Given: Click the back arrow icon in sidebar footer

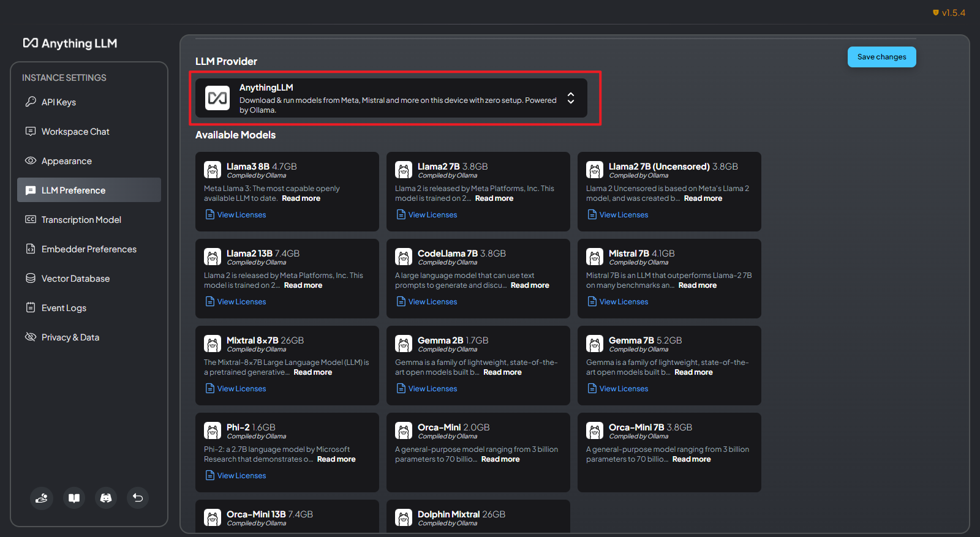Looking at the screenshot, I should [x=138, y=498].
